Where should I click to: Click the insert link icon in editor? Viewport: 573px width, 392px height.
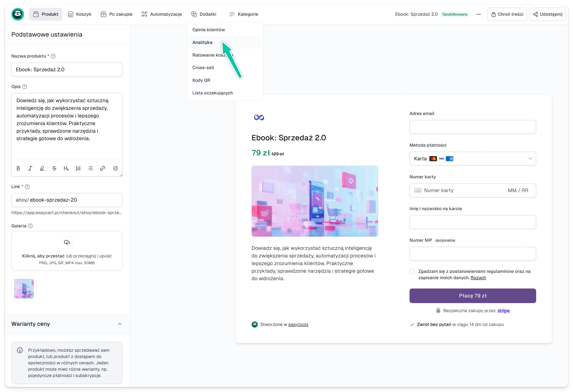coord(103,168)
